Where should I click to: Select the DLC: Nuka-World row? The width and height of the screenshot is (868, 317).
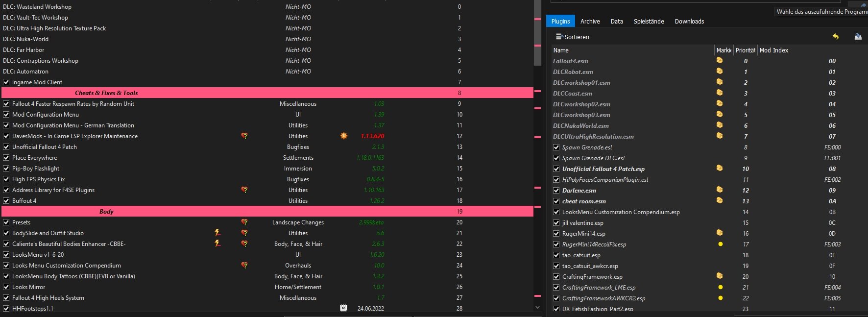pyautogui.click(x=267, y=39)
